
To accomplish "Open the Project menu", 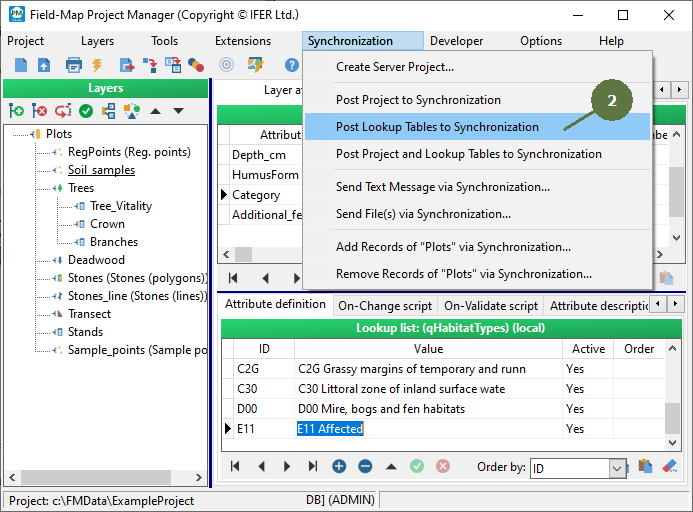I will coord(26,41).
